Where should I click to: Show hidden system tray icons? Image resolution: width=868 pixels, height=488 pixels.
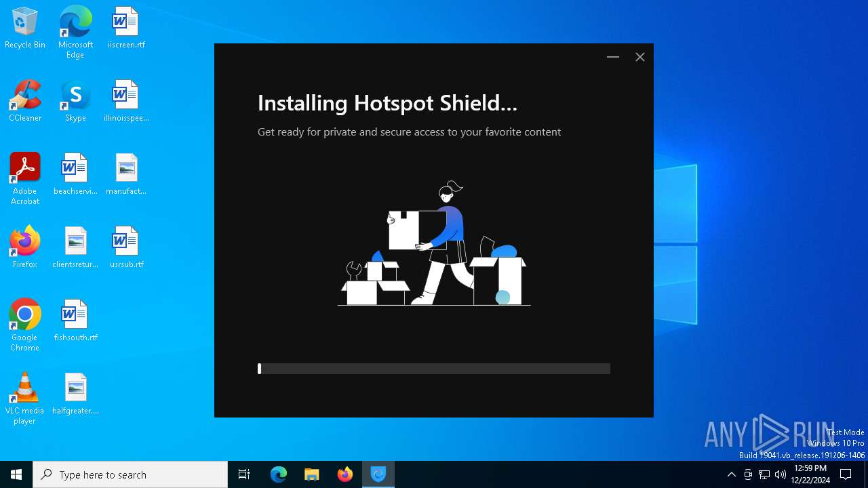731,474
